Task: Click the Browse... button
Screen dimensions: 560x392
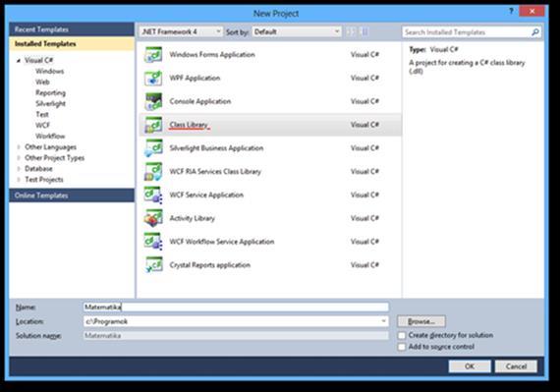Action: pyautogui.click(x=421, y=321)
